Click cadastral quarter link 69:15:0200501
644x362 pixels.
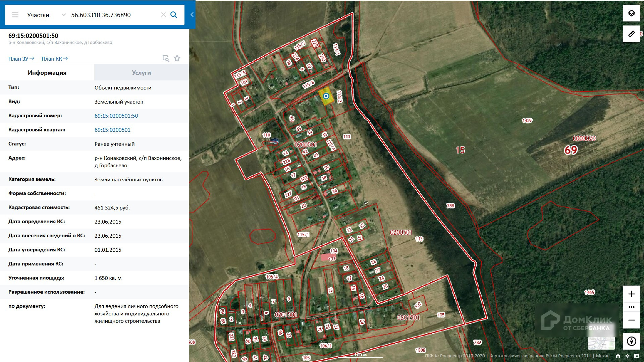click(x=112, y=130)
